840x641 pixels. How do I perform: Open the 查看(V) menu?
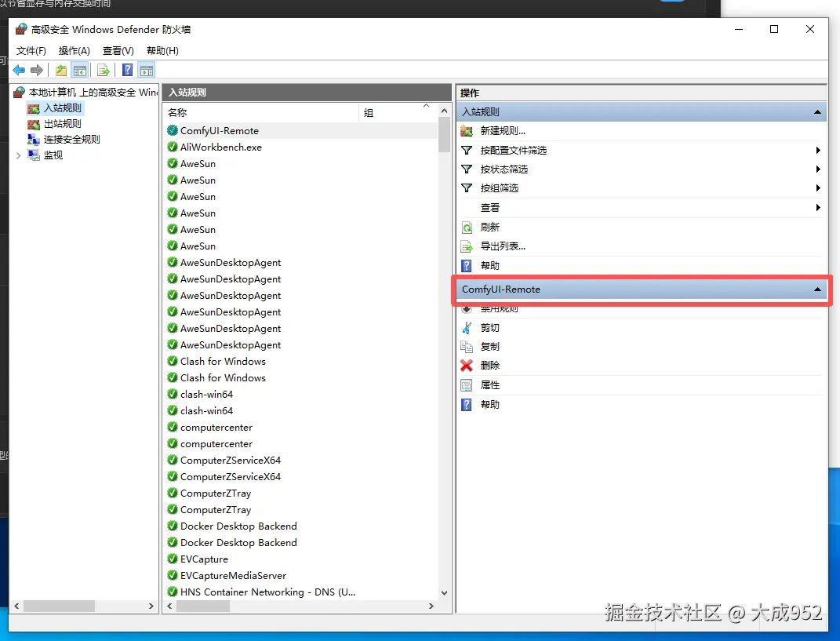118,51
